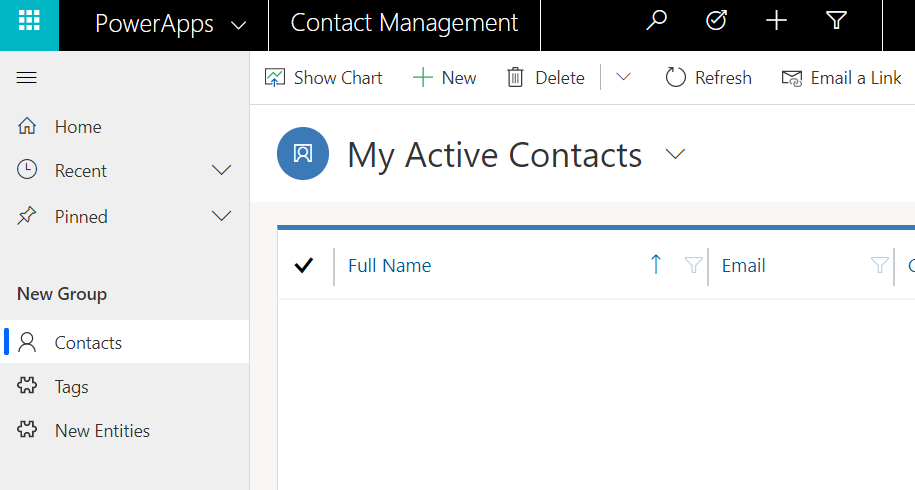Screen dimensions: 915x490
Task: Click the Email column filter icon
Action: (879, 265)
